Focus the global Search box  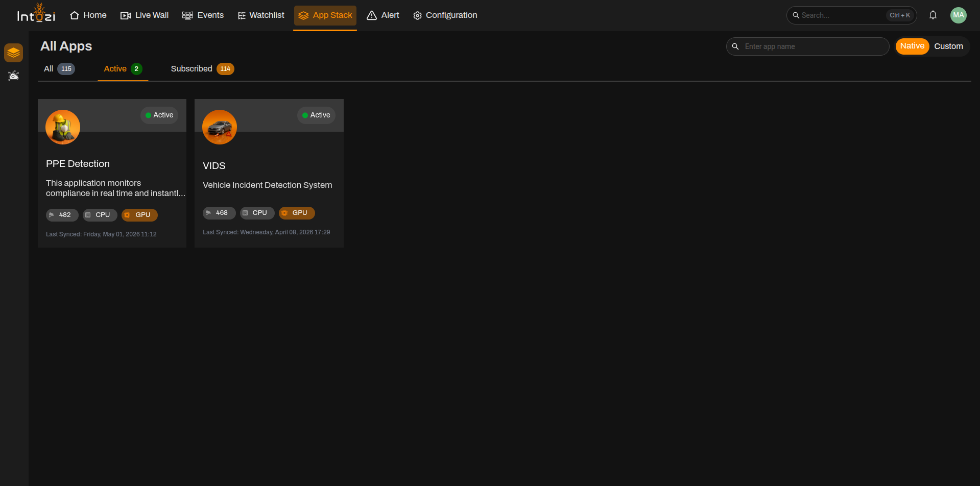(x=852, y=15)
